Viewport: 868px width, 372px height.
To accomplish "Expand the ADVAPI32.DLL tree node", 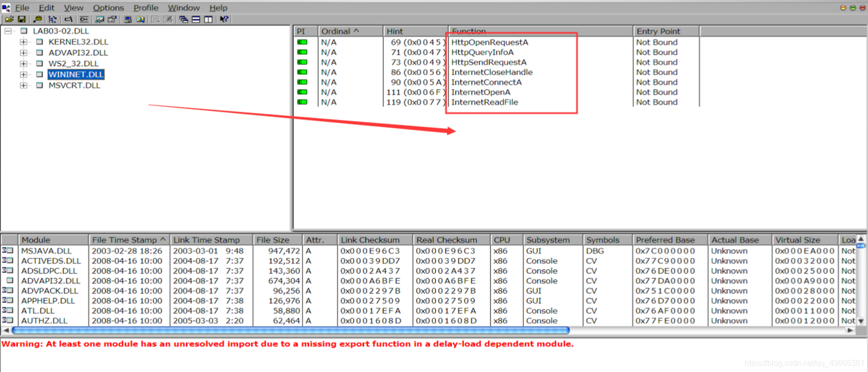I will 24,53.
